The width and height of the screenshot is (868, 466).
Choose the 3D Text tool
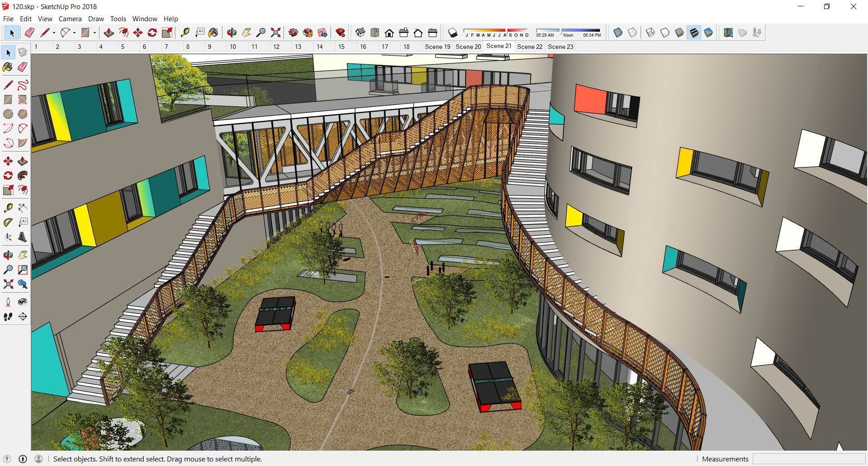pos(22,237)
